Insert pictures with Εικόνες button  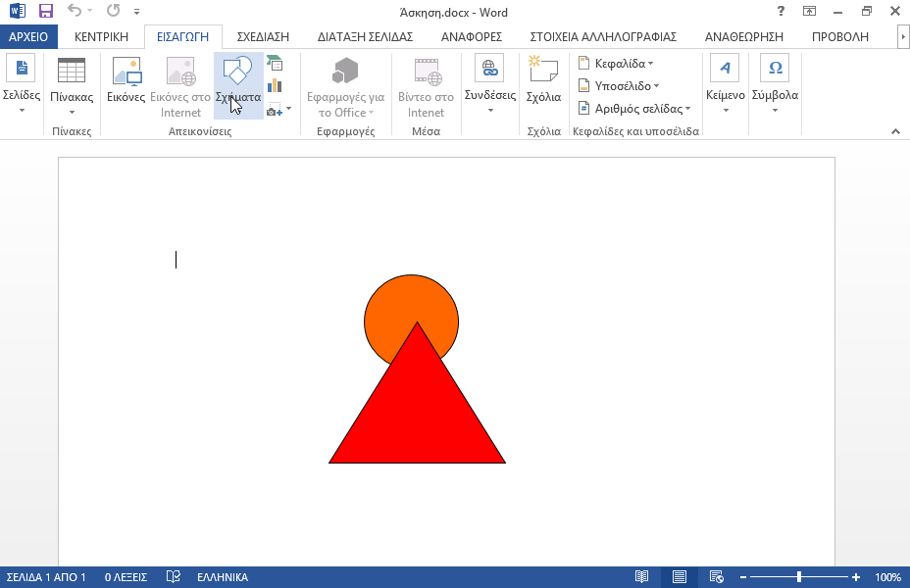coord(126,81)
